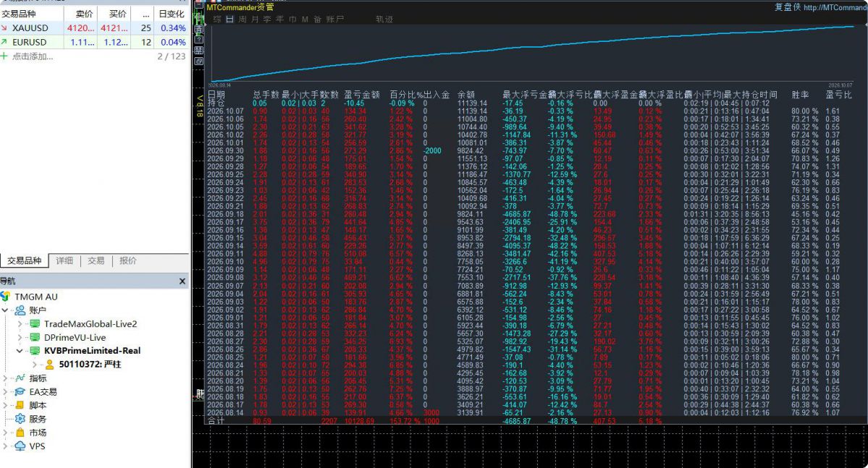Viewport: 868px width, 468px height.
Task: Select the XAUUSD symbol name
Action: (30, 27)
